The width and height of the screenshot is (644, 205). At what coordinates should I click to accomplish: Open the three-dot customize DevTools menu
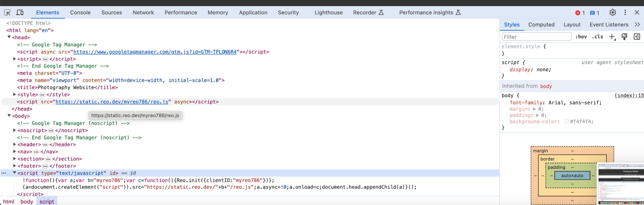point(625,13)
